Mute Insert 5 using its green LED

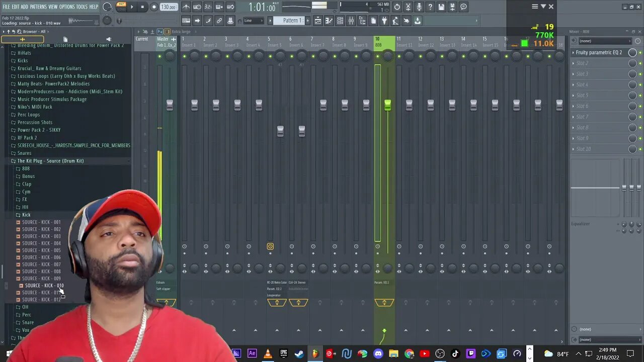270,56
